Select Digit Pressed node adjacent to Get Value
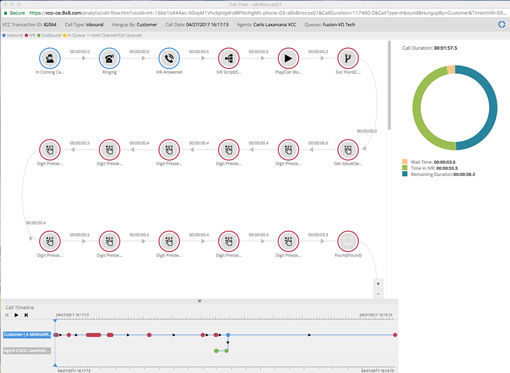The width and height of the screenshot is (510, 373). click(x=288, y=150)
